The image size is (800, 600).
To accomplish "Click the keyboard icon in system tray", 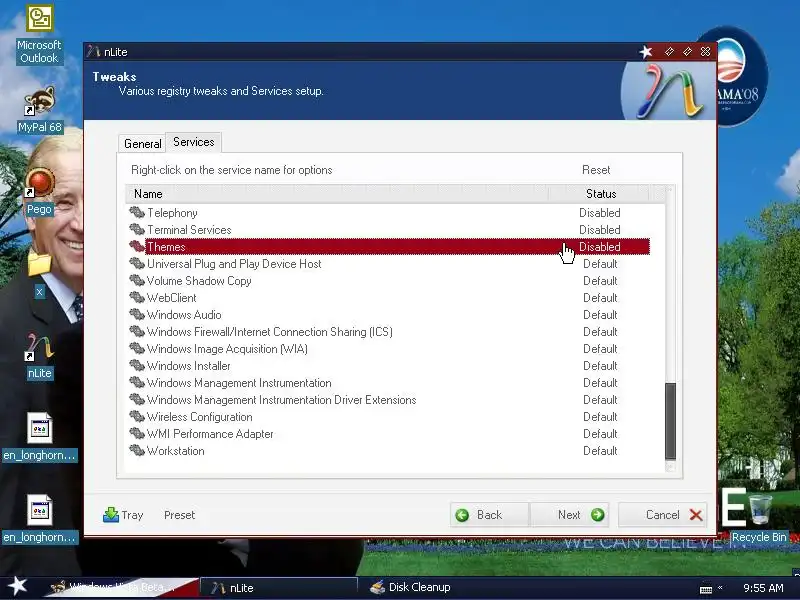I will click(x=706, y=589).
